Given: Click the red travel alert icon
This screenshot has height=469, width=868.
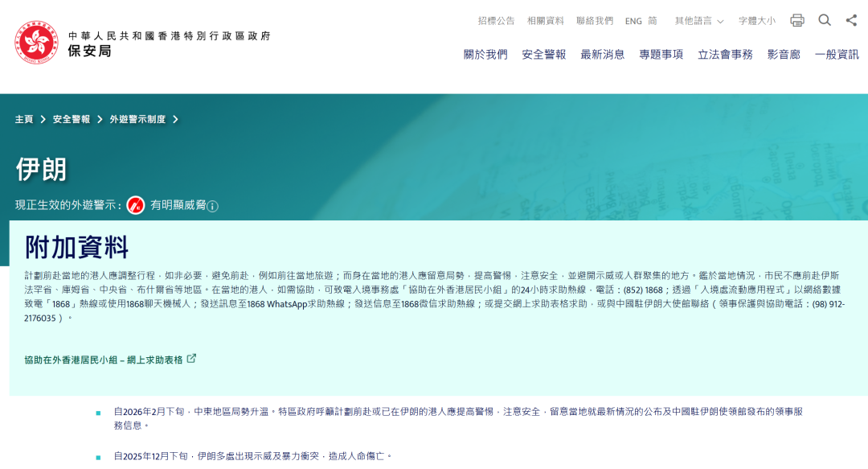Looking at the screenshot, I should coord(136,205).
